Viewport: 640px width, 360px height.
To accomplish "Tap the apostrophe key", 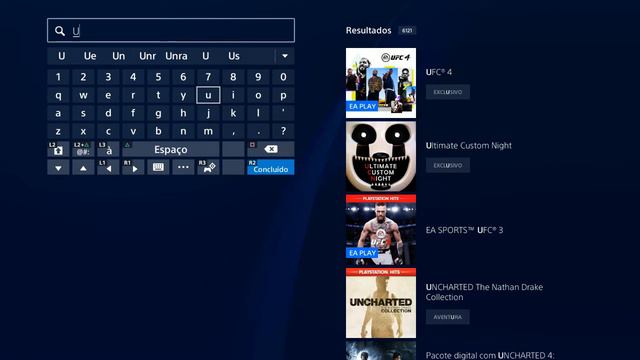I will (x=283, y=113).
